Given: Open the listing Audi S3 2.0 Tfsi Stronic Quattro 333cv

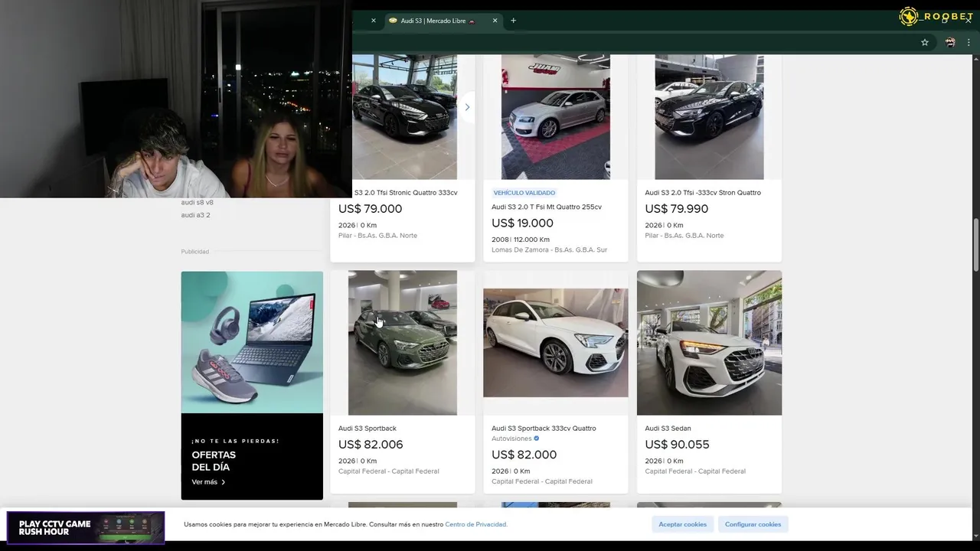Looking at the screenshot, I should click(405, 193).
